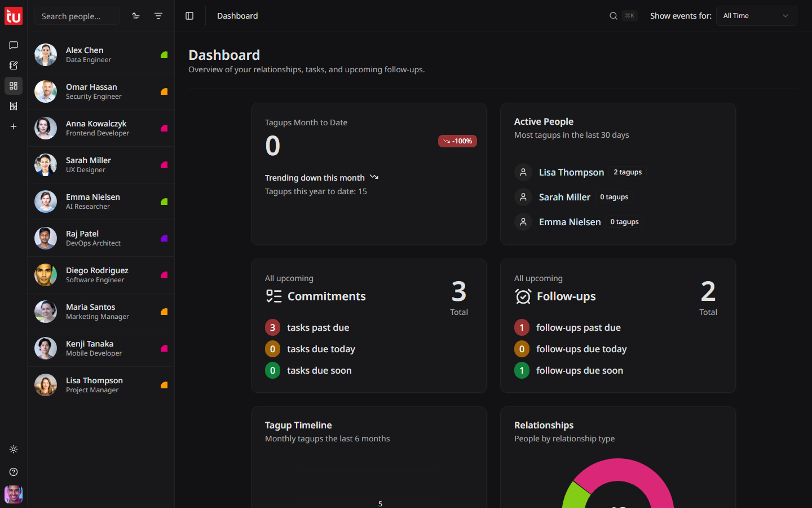Screen dimensions: 812x508
Task: Select Alex Chen in the people list
Action: (x=101, y=55)
